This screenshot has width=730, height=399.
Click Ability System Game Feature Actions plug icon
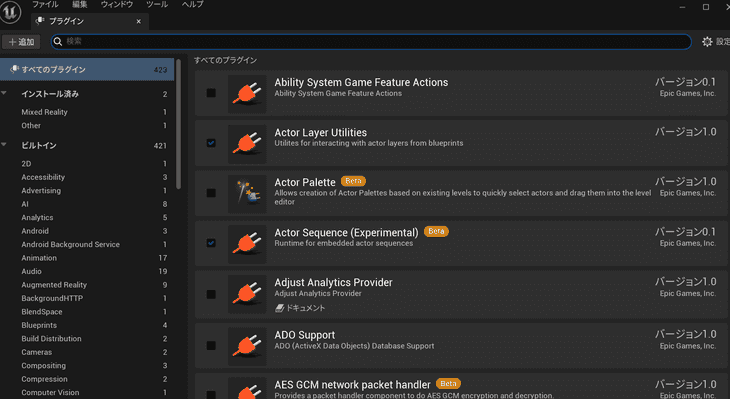click(x=247, y=94)
